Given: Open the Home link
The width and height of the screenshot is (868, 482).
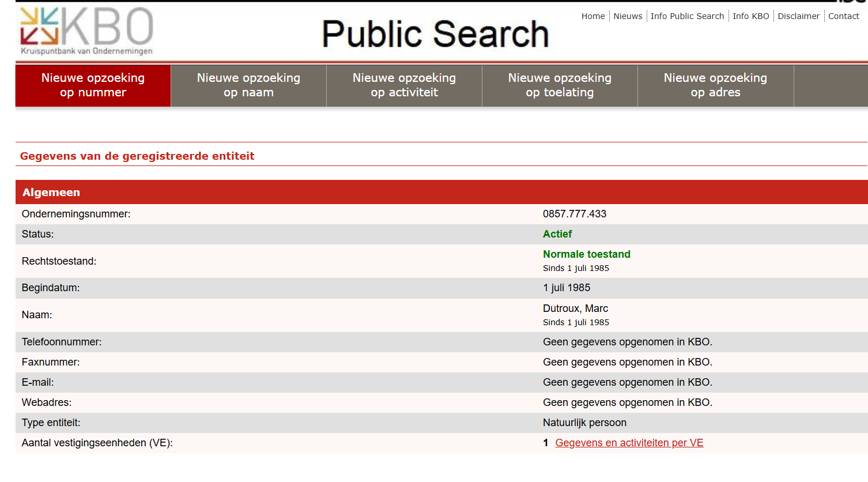Looking at the screenshot, I should (x=593, y=16).
